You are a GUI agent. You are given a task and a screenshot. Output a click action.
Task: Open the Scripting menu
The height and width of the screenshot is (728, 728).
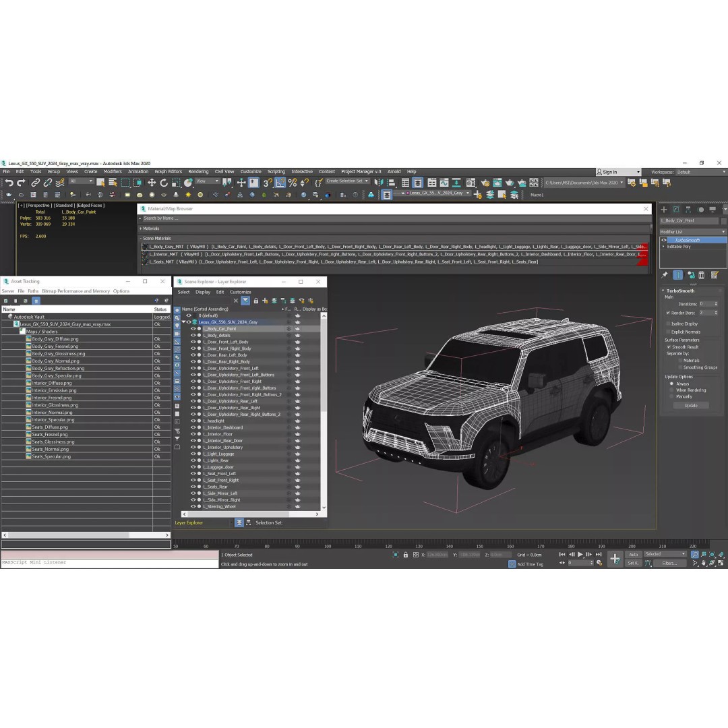tap(276, 171)
